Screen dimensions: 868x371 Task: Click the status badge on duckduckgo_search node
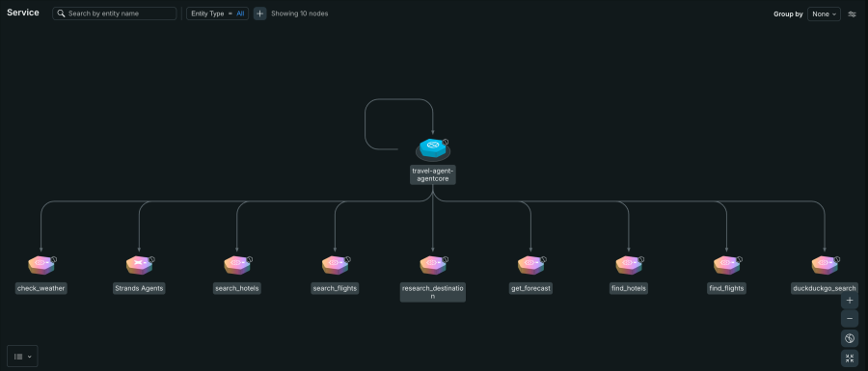click(837, 259)
